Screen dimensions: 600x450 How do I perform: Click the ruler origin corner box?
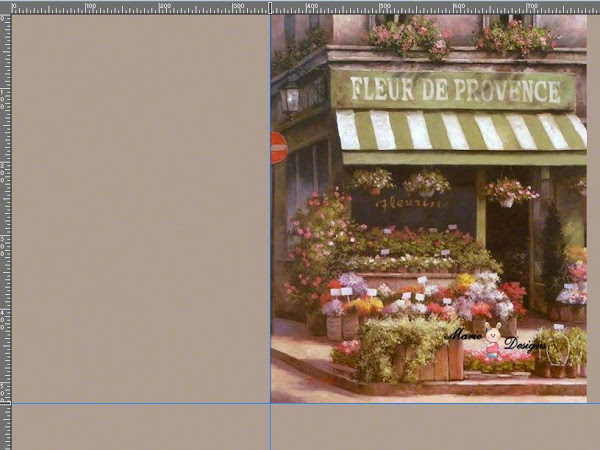(5, 7)
